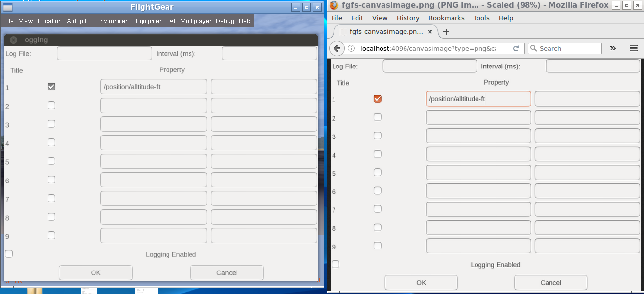Click Title column label in FlightGear dialog
Viewport: 644px width, 294px height.
click(17, 70)
